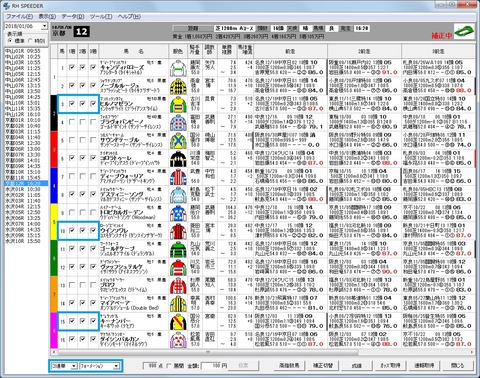Check the 3着 box for horse 7
480x378 pixels.
click(93, 176)
